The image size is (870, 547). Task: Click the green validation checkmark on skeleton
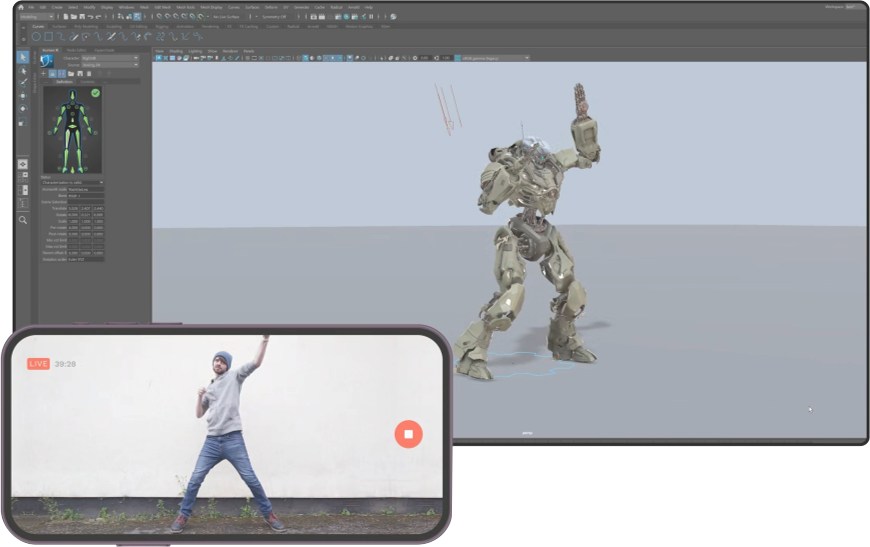click(95, 93)
